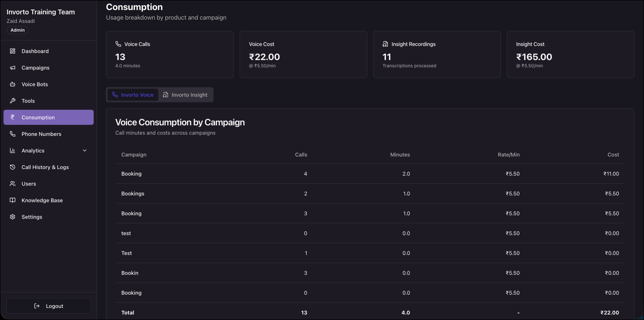Select the Insight Cost ₹165.00 card
This screenshot has width=644, height=320.
(x=570, y=54)
